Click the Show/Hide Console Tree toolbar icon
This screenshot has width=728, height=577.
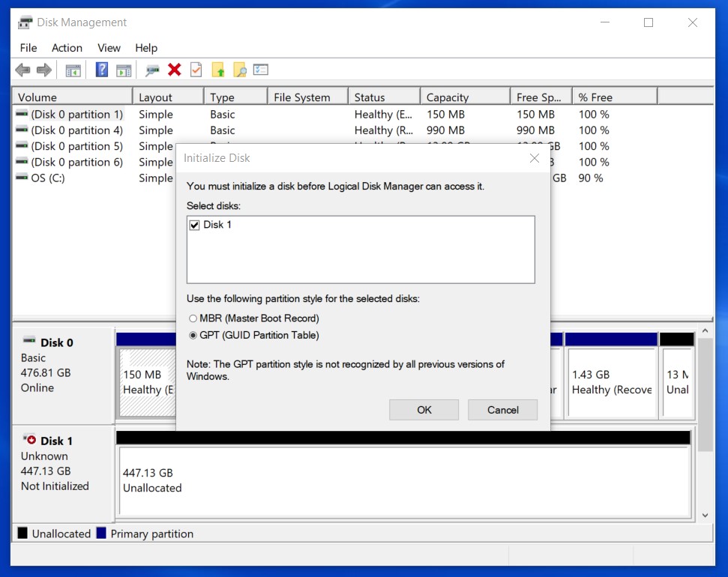click(73, 70)
